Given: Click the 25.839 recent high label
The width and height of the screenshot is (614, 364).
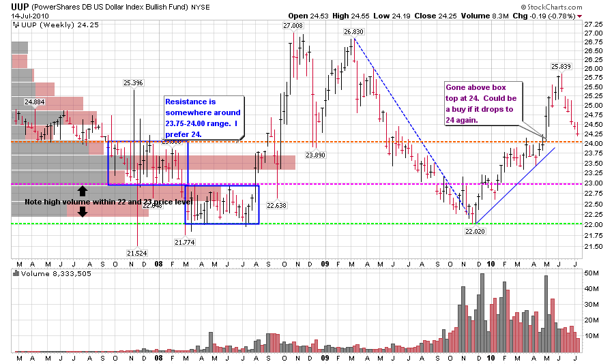Looking at the screenshot, I should (x=561, y=67).
